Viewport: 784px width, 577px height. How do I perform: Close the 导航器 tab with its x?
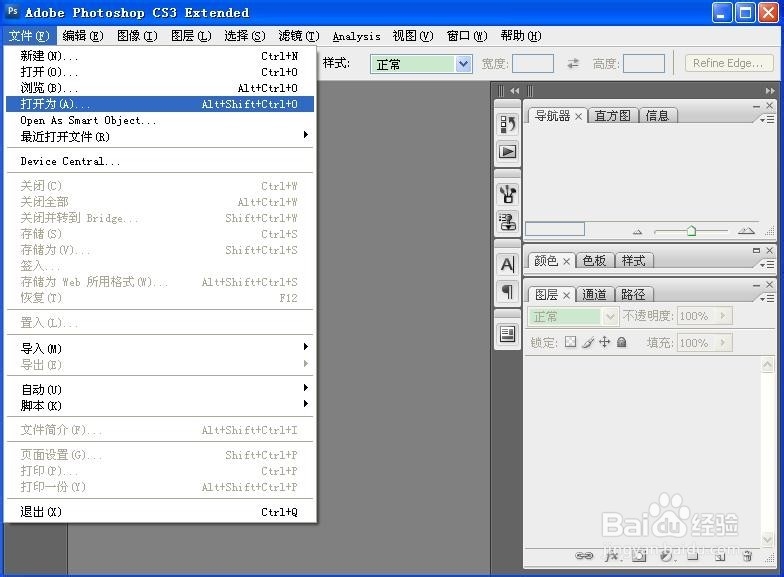click(578, 116)
